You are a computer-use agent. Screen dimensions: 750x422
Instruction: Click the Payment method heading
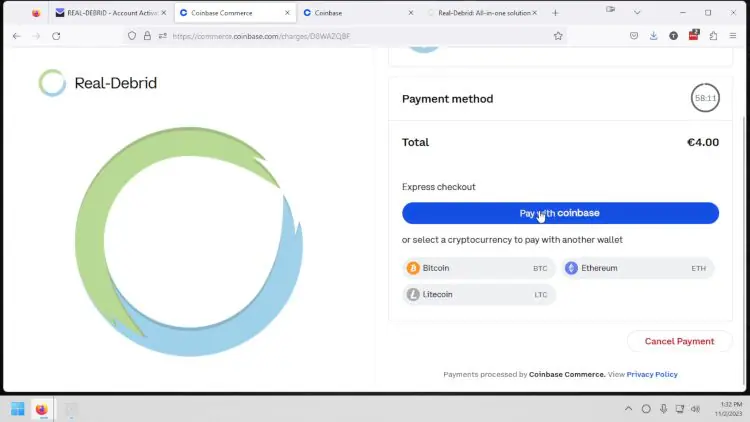pos(447,99)
